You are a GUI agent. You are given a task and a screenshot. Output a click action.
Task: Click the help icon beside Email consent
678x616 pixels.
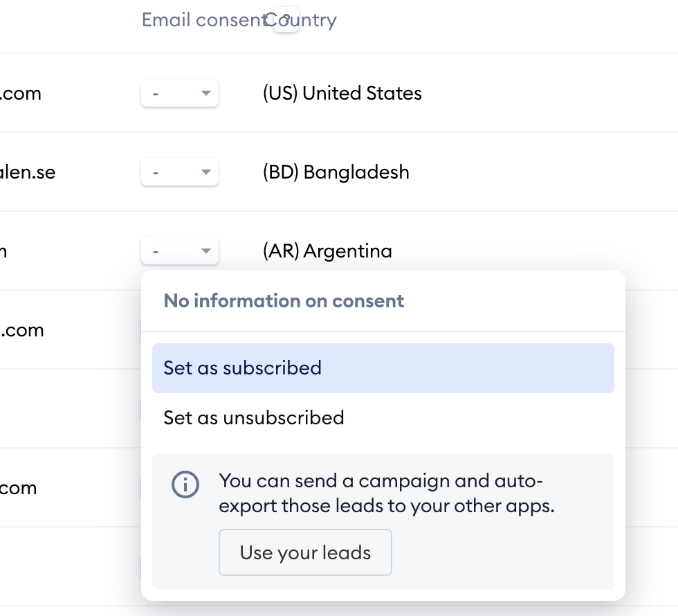tap(286, 19)
